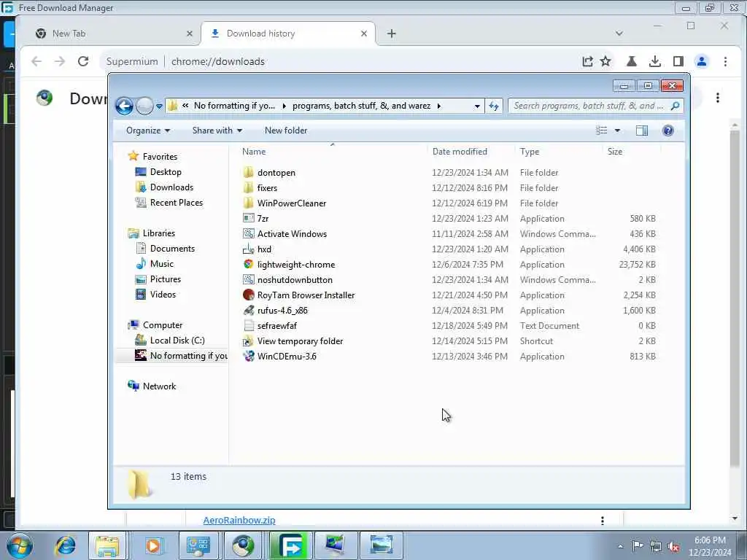Open Windows Media Player taskbar icon

point(153,545)
